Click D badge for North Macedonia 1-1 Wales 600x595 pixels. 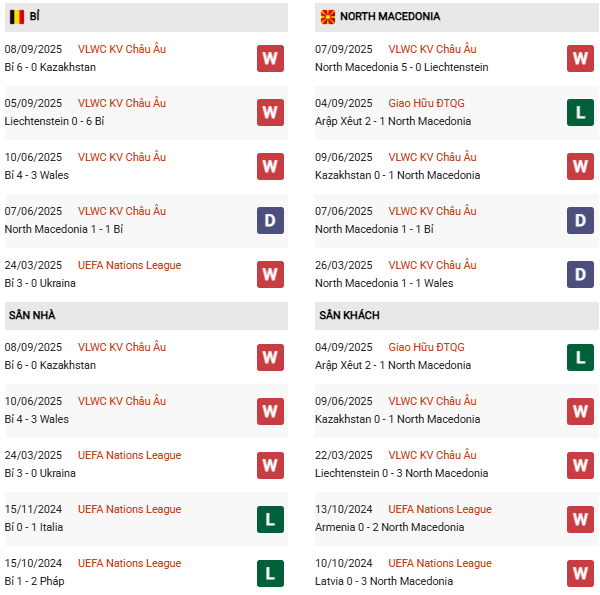(580, 274)
